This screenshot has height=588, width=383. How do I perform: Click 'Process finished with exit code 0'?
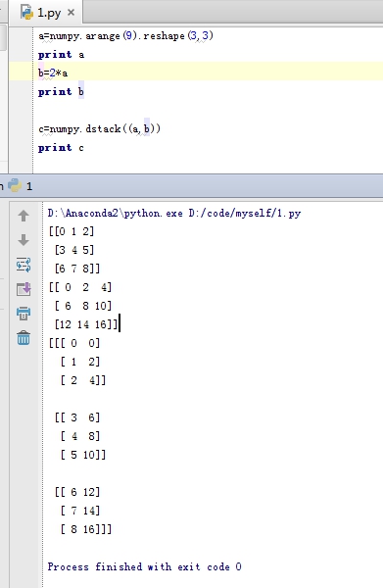[145, 566]
